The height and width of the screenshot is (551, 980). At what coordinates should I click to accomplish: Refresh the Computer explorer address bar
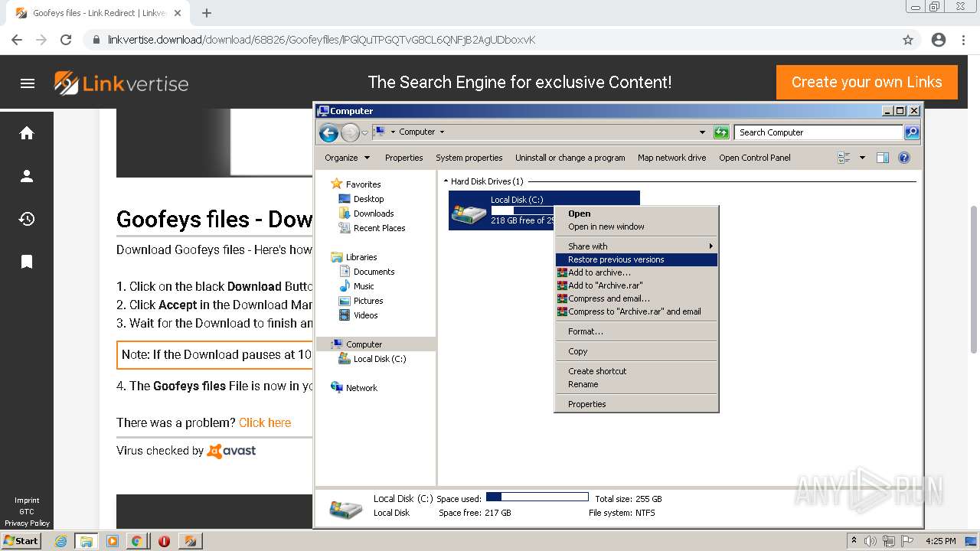721,132
